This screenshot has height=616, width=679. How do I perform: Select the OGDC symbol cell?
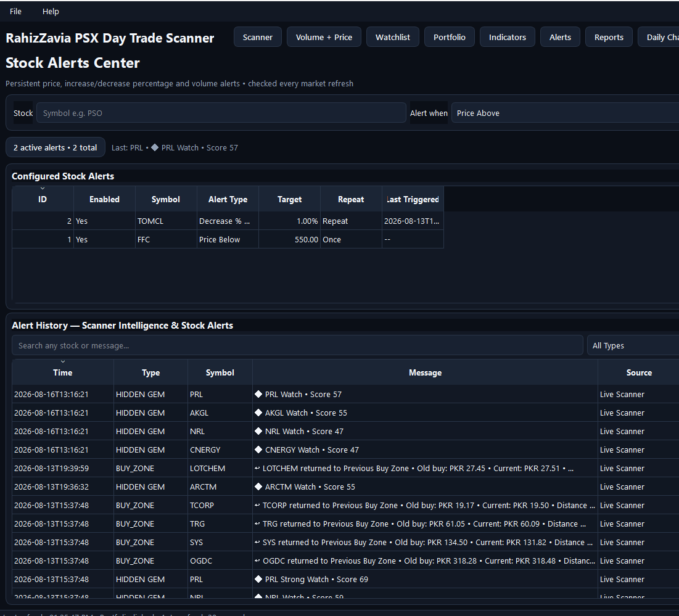tap(220, 561)
